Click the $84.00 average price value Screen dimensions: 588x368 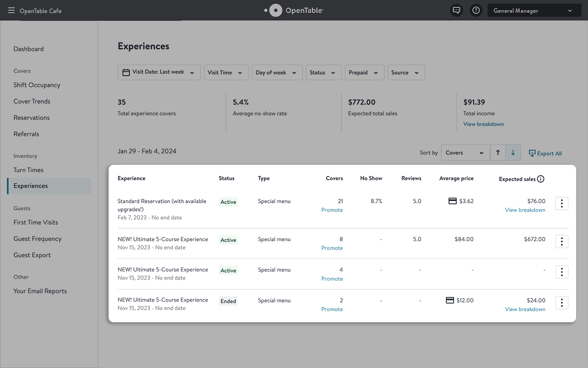[464, 239]
